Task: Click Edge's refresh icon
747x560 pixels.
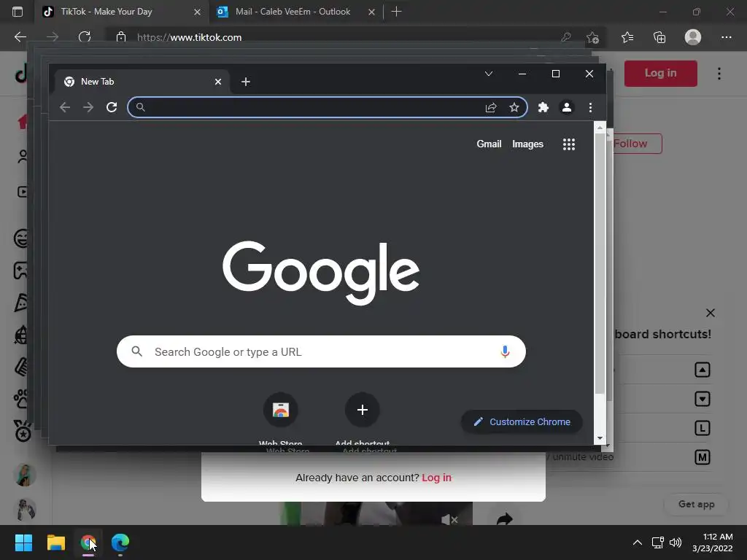Action: 85,37
